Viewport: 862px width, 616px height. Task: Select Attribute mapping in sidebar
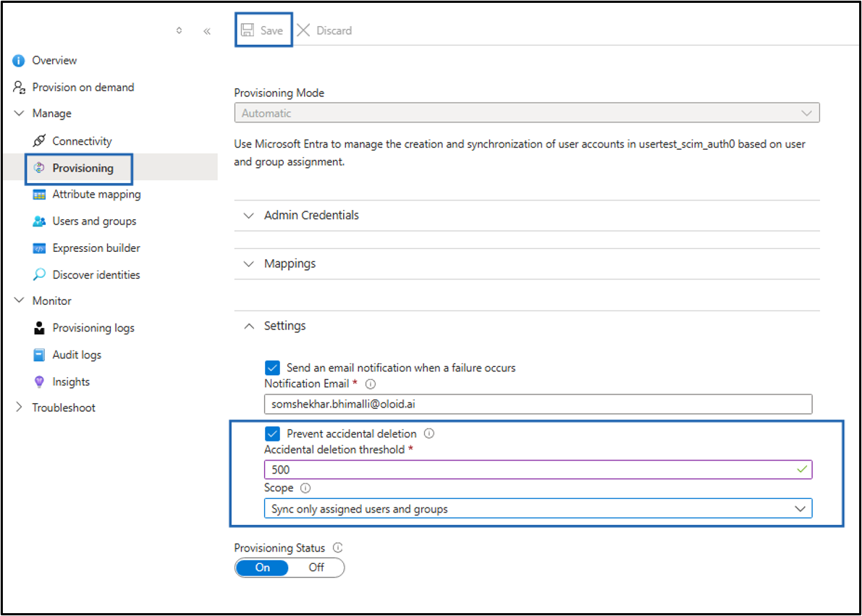coord(97,195)
